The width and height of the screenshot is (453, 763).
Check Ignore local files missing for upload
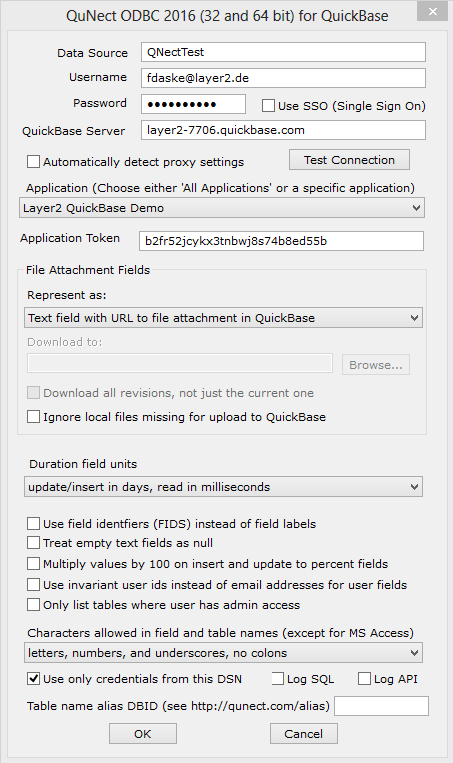click(33, 417)
